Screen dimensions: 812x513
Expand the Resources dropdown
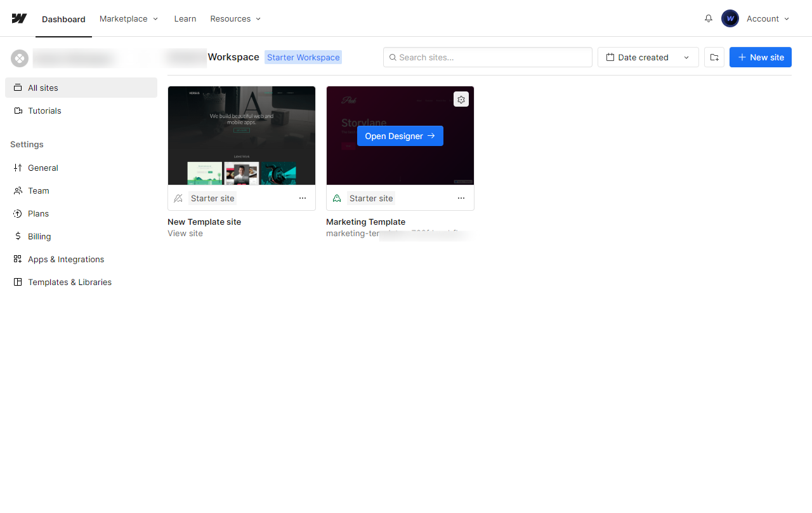point(235,18)
